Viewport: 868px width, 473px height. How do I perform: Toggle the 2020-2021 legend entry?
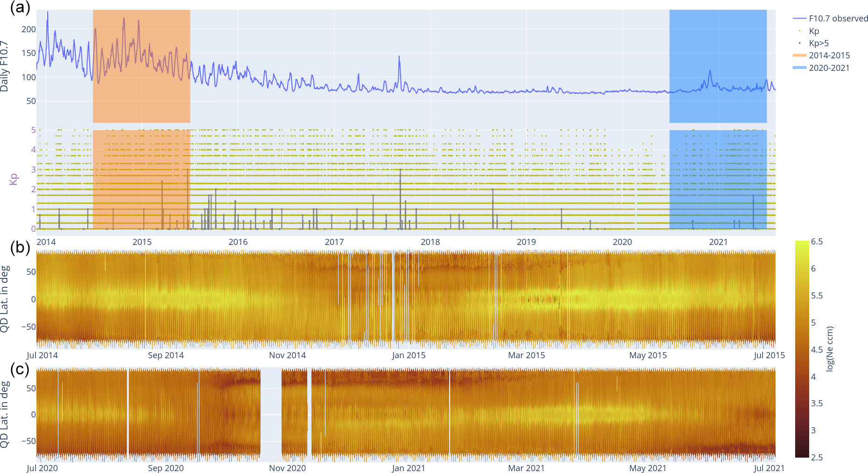coord(829,68)
